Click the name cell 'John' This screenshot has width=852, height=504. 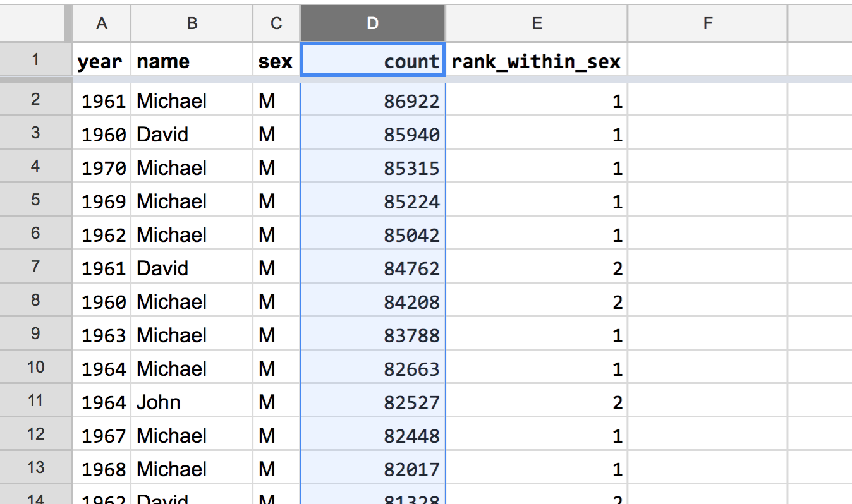click(192, 402)
